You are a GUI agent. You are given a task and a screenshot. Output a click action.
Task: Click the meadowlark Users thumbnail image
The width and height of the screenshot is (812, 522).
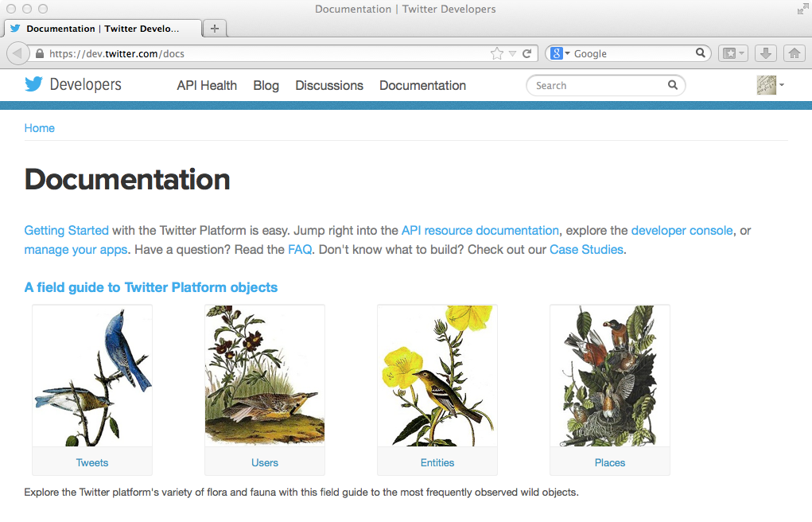coord(265,376)
